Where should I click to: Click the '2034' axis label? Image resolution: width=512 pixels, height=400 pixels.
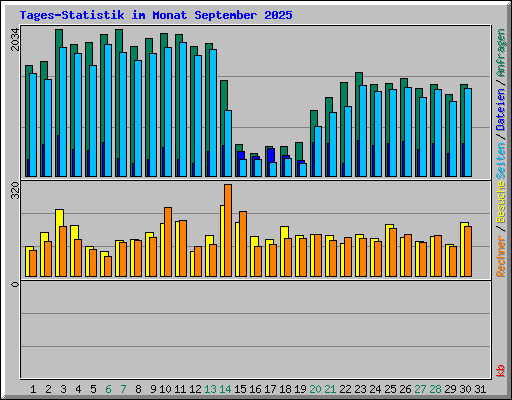coord(15,39)
